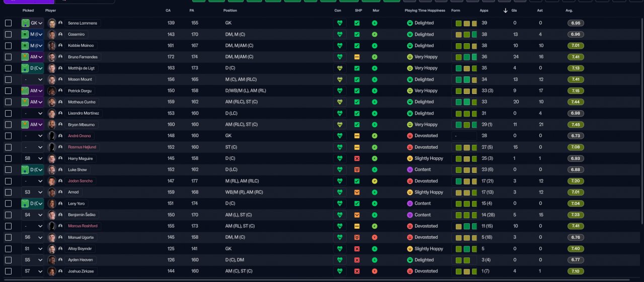The width and height of the screenshot is (644, 282).
Task: Expand Mason Mount's empty picked dropdown
Action: coord(33,79)
